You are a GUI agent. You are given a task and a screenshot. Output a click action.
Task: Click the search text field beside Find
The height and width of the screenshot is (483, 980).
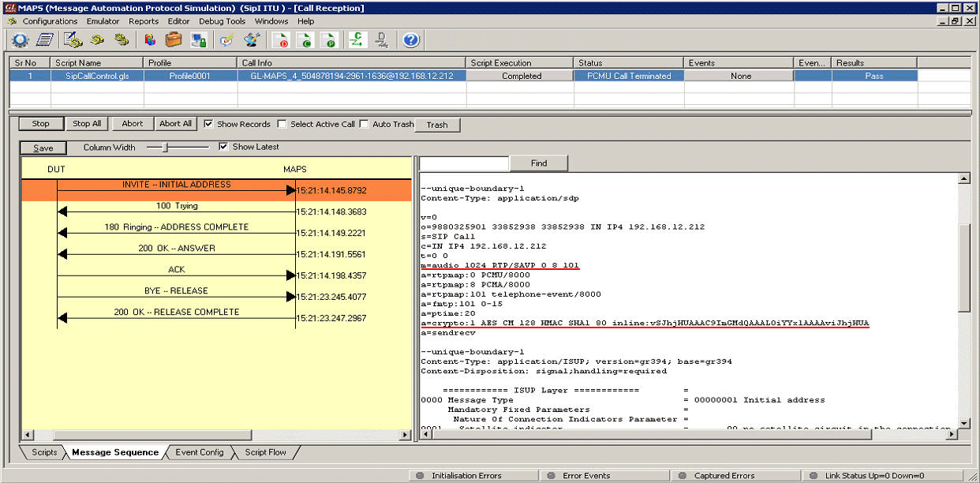464,163
